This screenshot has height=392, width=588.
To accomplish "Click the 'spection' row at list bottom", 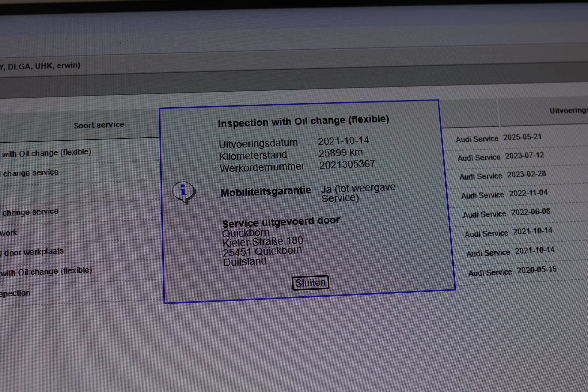I will (15, 293).
